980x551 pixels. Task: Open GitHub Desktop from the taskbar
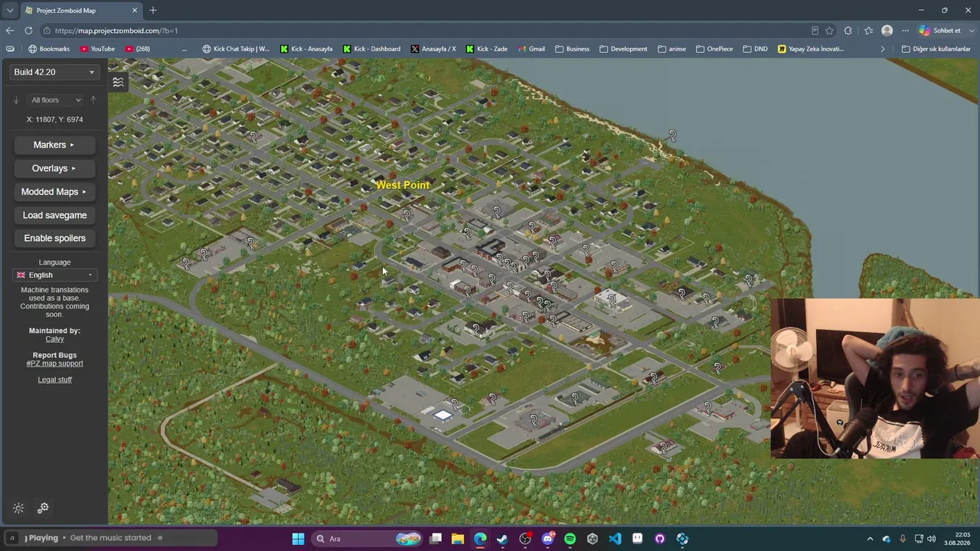(659, 539)
